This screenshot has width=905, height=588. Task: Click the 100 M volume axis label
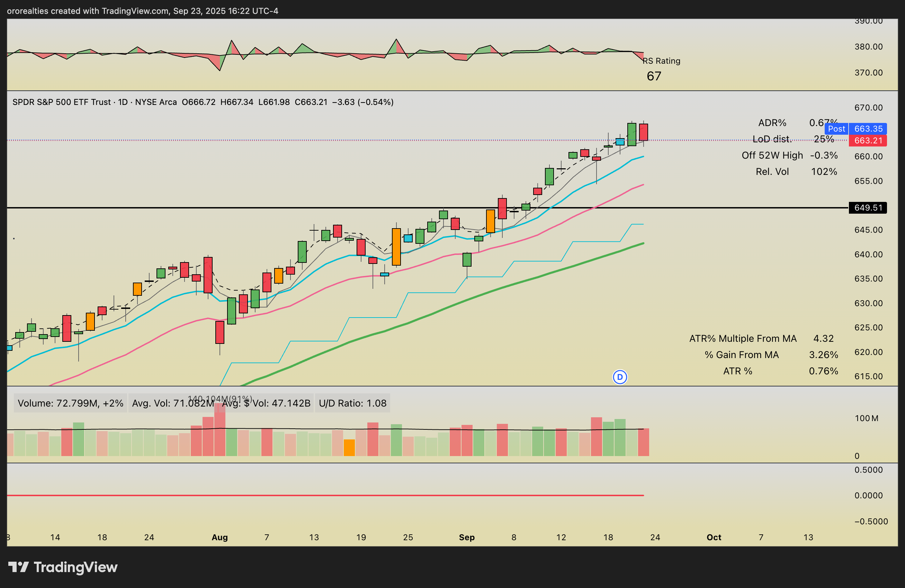pos(866,418)
